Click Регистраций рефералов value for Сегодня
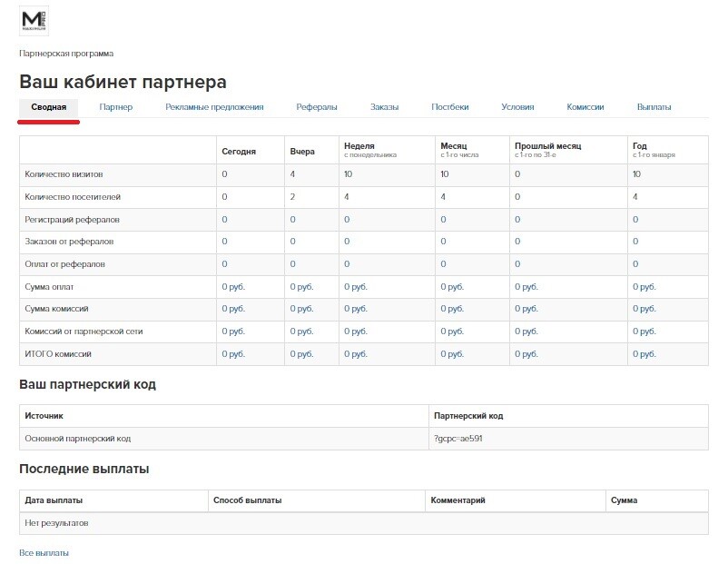The height and width of the screenshot is (564, 728). coord(225,219)
